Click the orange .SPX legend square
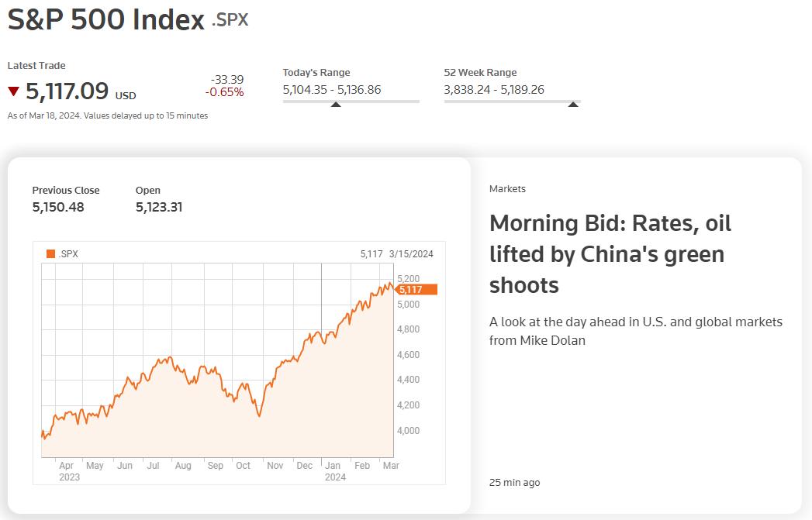Viewport: 812px width, 520px height. 51,253
